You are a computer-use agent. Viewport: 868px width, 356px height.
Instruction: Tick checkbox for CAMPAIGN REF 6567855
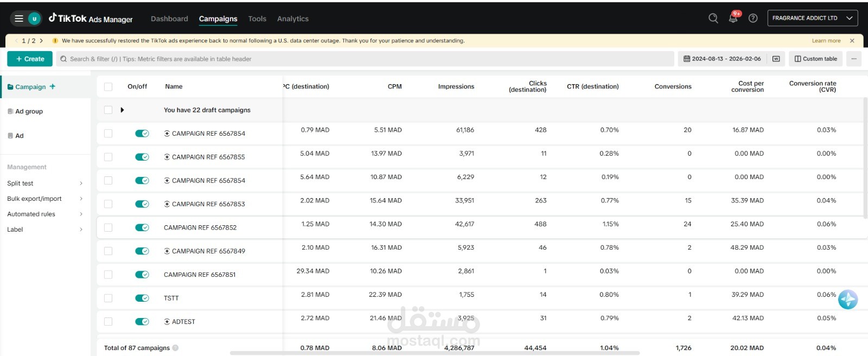tap(108, 157)
